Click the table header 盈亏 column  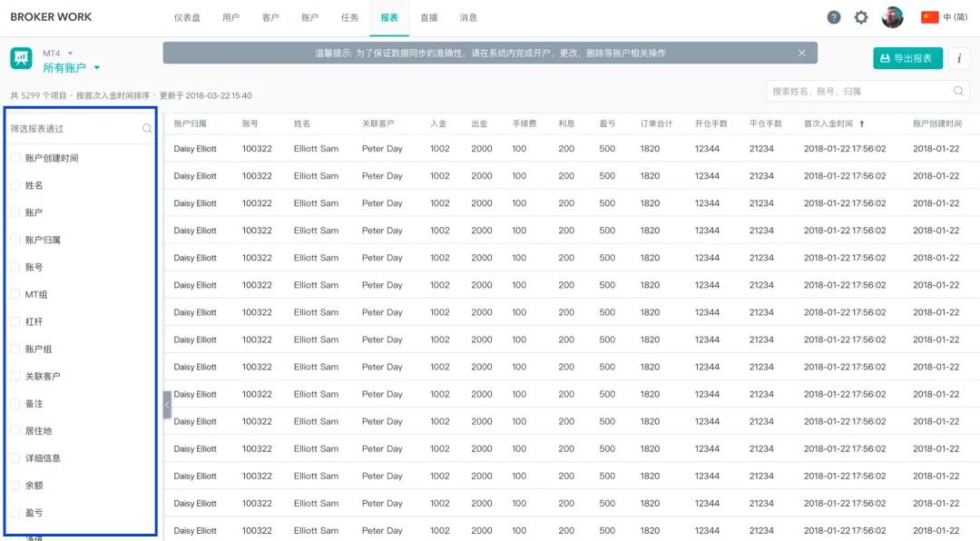click(x=607, y=123)
